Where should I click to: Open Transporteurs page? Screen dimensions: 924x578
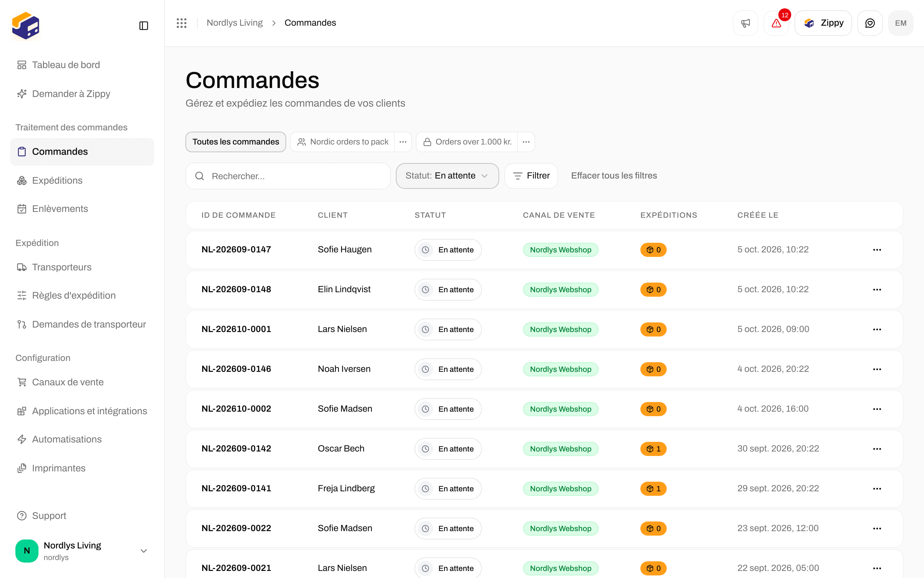tap(82, 267)
